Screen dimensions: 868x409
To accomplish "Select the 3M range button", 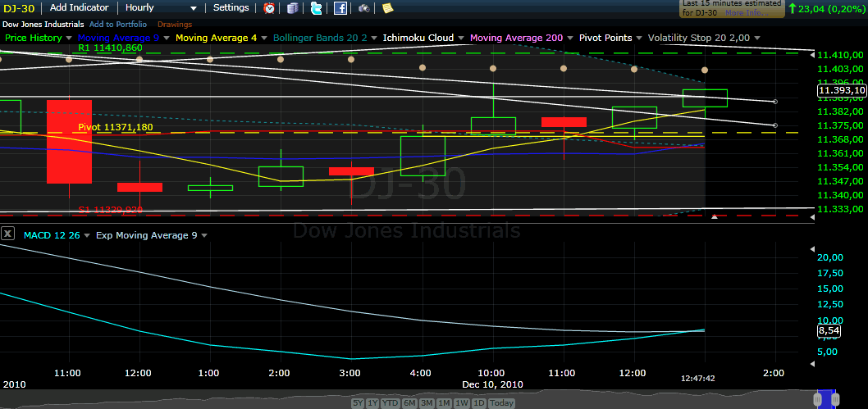I will tap(427, 403).
